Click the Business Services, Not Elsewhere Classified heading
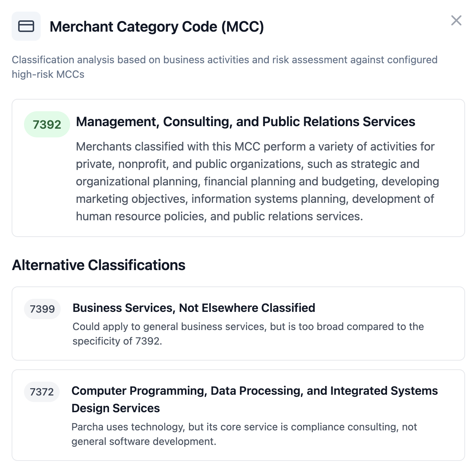Image resolution: width=476 pixels, height=474 pixels. pyautogui.click(x=194, y=308)
